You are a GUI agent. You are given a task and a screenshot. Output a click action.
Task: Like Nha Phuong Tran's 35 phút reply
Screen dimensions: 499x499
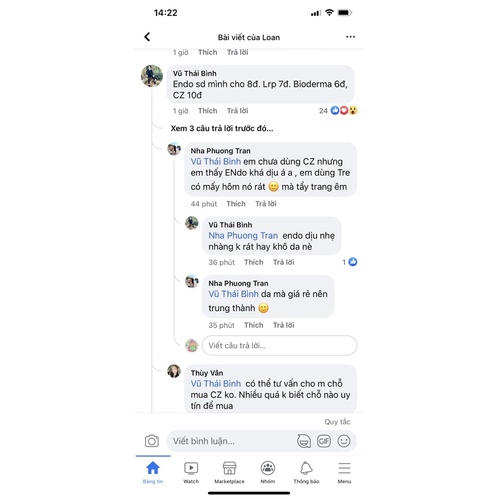pyautogui.click(x=253, y=325)
